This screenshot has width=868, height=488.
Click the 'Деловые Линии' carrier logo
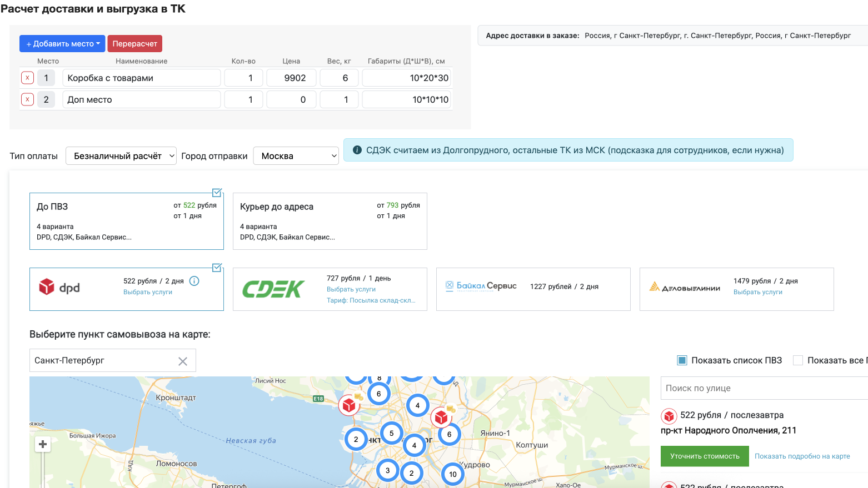[x=685, y=287]
